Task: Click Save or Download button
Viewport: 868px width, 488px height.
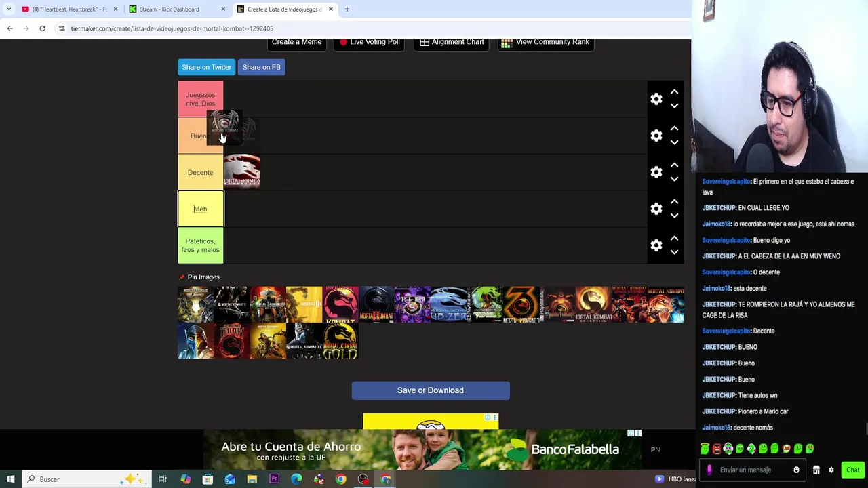Action: (x=431, y=390)
